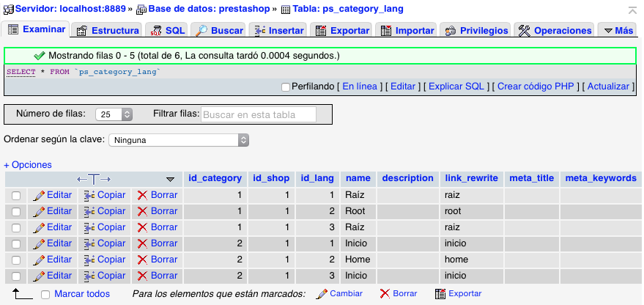Click the En línea link
The image size is (644, 305).
pyautogui.click(x=360, y=87)
